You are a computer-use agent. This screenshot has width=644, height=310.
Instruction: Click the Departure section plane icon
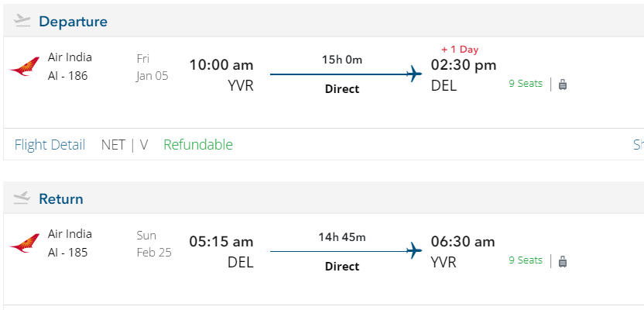click(22, 21)
